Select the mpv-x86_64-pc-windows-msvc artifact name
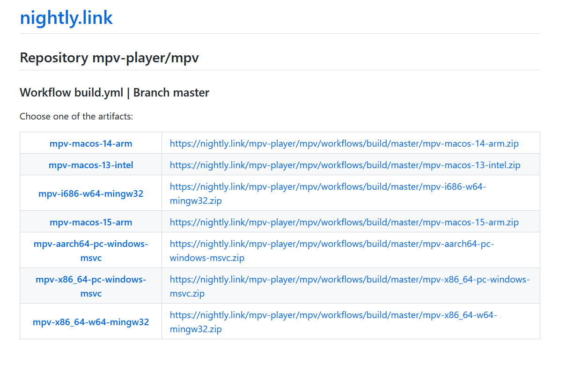Image resolution: width=588 pixels, height=372 pixels. [91, 279]
